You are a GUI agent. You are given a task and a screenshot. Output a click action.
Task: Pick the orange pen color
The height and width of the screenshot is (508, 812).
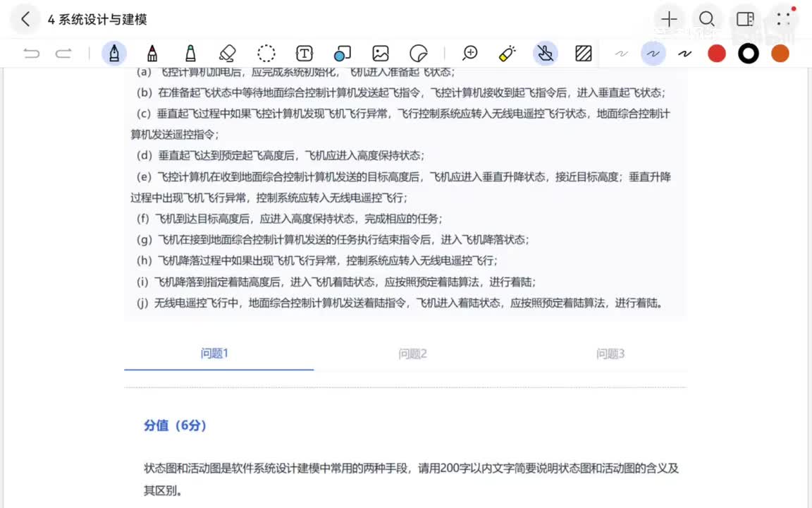[780, 54]
